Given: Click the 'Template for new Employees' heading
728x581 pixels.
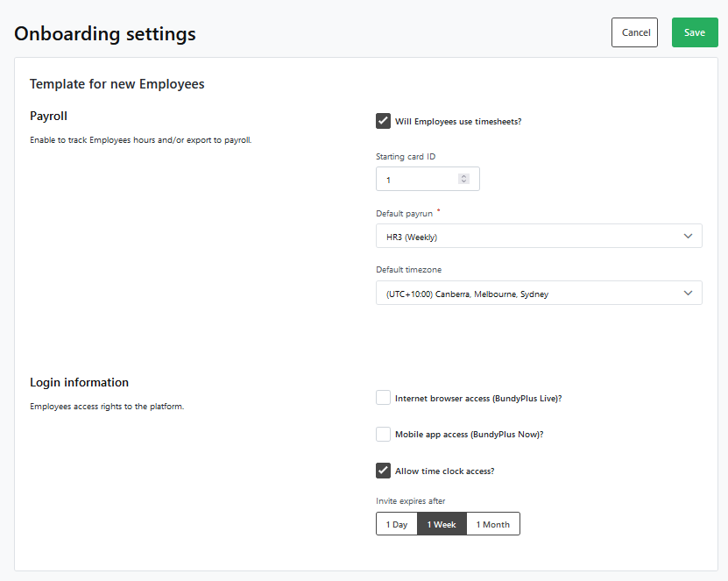Looking at the screenshot, I should click(117, 83).
